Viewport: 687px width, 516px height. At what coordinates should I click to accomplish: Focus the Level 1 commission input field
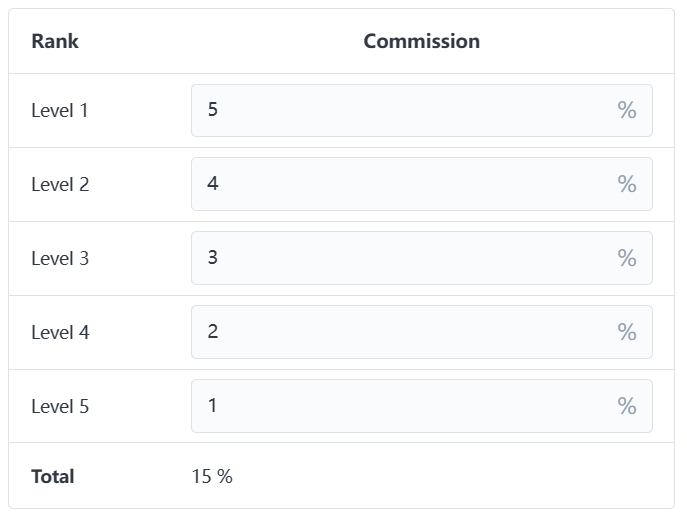400,110
